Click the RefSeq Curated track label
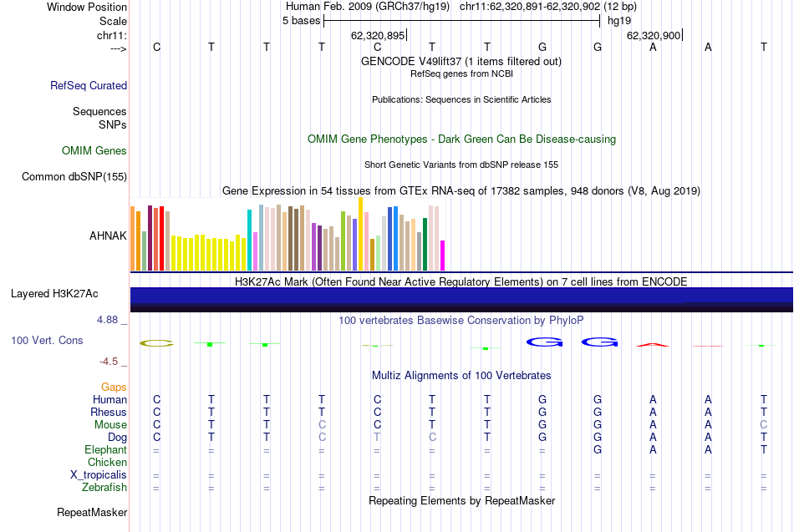Viewport: 794px width, 532px height. click(88, 85)
